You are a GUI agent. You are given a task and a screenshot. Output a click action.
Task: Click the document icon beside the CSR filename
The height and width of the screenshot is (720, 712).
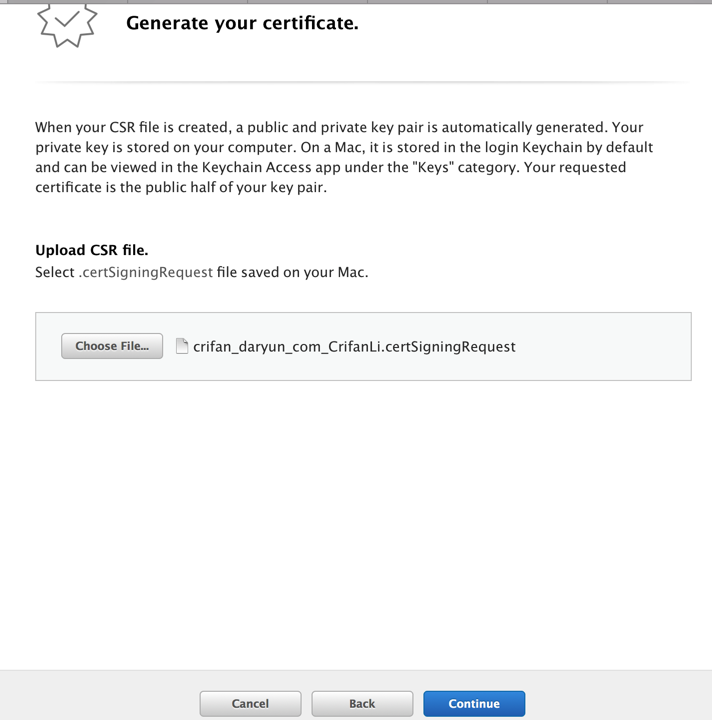click(182, 346)
